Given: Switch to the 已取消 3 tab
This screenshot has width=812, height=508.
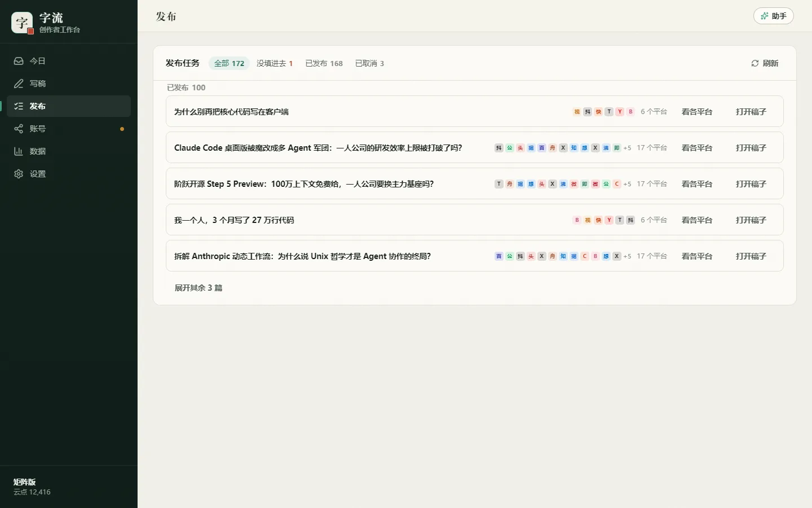Looking at the screenshot, I should (369, 63).
